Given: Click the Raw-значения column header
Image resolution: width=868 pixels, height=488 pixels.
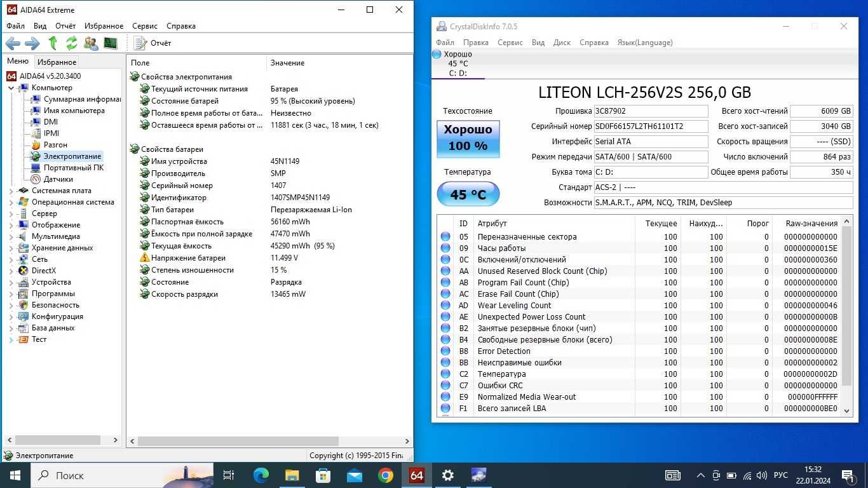Looking at the screenshot, I should pyautogui.click(x=807, y=223).
